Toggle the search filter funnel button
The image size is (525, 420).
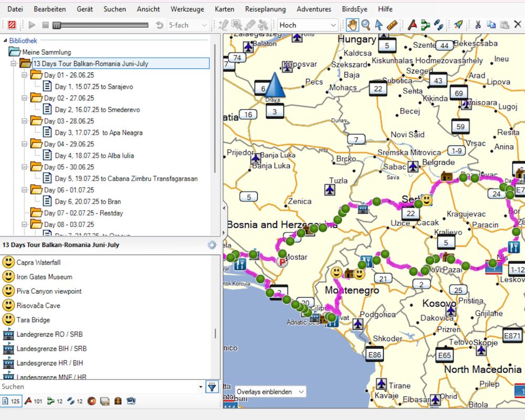point(212,387)
